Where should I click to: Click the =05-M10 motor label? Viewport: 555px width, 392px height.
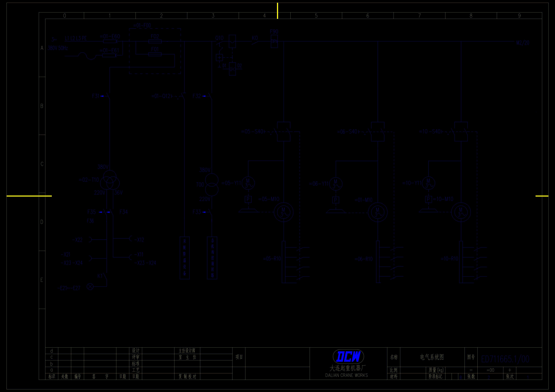point(269,199)
